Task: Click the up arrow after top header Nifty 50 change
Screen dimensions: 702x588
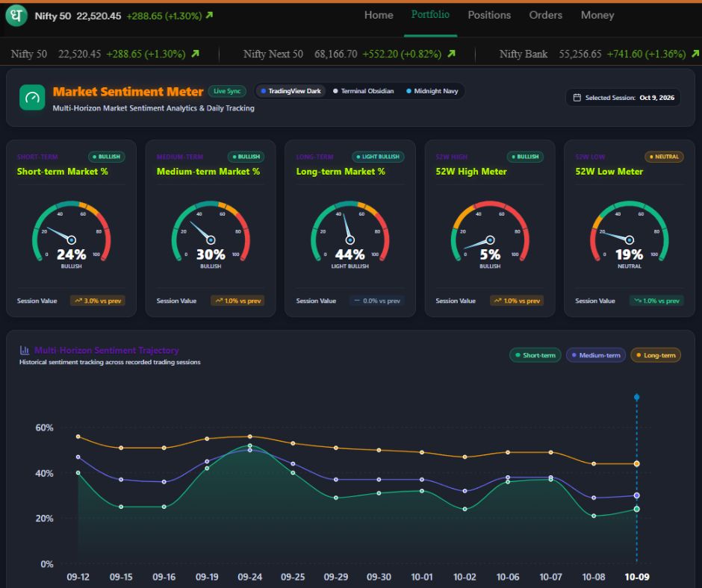Action: [209, 15]
